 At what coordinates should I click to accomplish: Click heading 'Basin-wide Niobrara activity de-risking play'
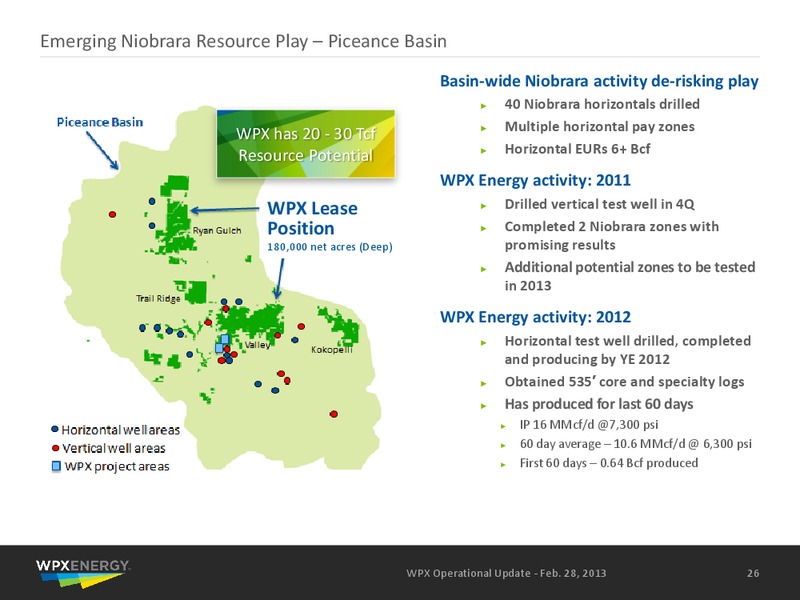pyautogui.click(x=599, y=81)
